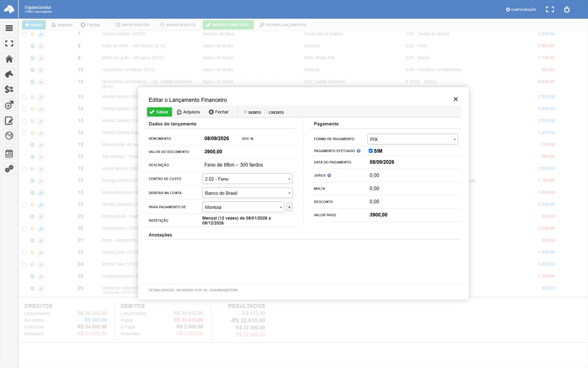Click the Vencimento date field
The height and width of the screenshot is (368, 588).
[217, 138]
